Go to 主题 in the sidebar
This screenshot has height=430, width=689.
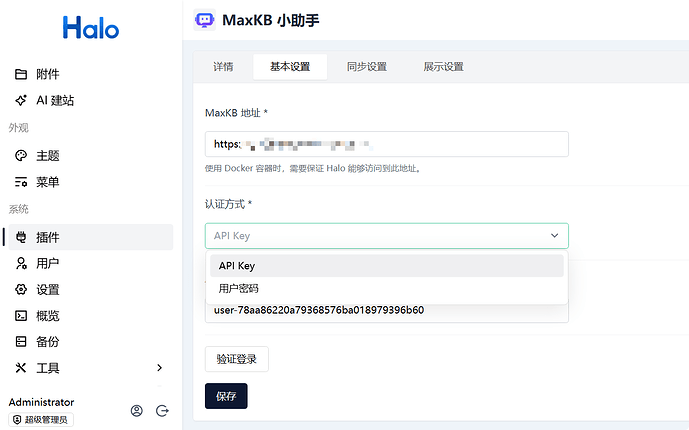coord(91,155)
